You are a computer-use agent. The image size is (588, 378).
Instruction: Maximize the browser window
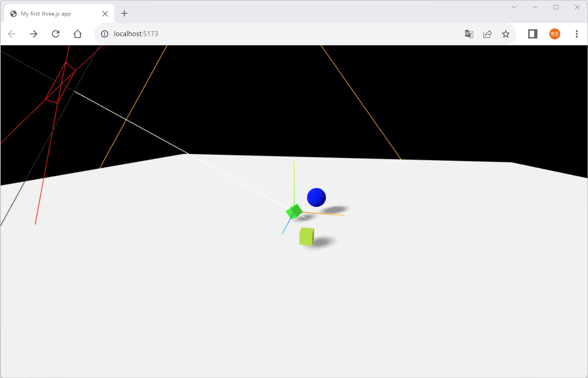click(x=556, y=7)
